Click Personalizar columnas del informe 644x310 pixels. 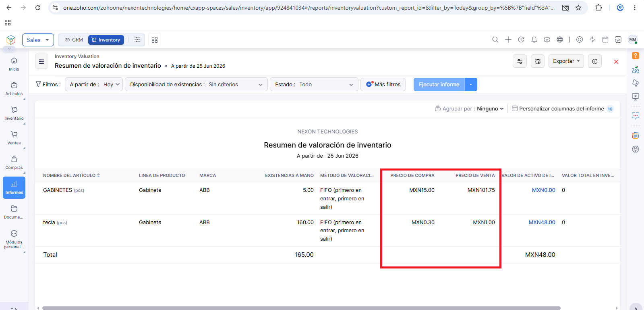pyautogui.click(x=562, y=109)
